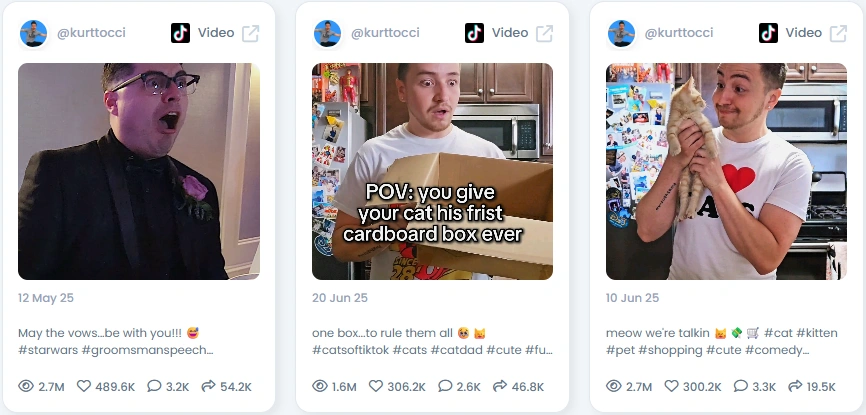
Task: Click the share arrow showing 54.2K shares
Action: click(x=208, y=386)
